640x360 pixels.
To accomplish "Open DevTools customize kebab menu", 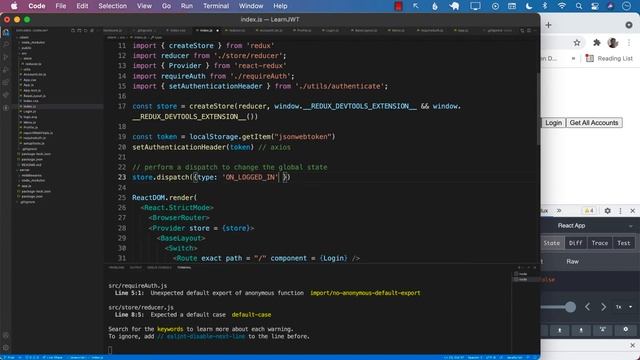I will click(x=620, y=211).
